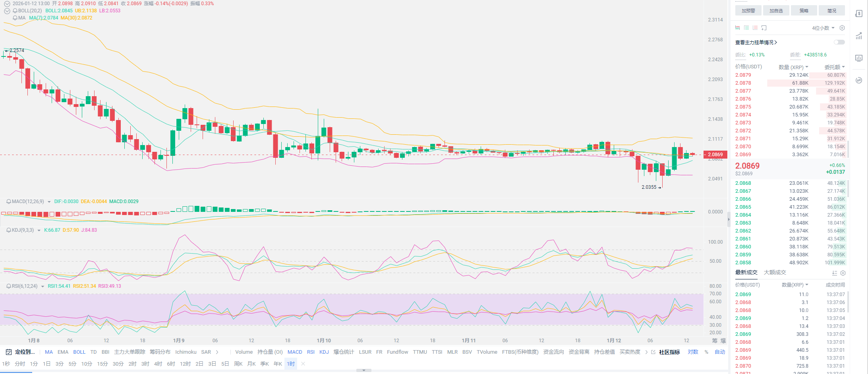Click the 加预警 button
The width and height of the screenshot is (868, 374).
(x=748, y=11)
